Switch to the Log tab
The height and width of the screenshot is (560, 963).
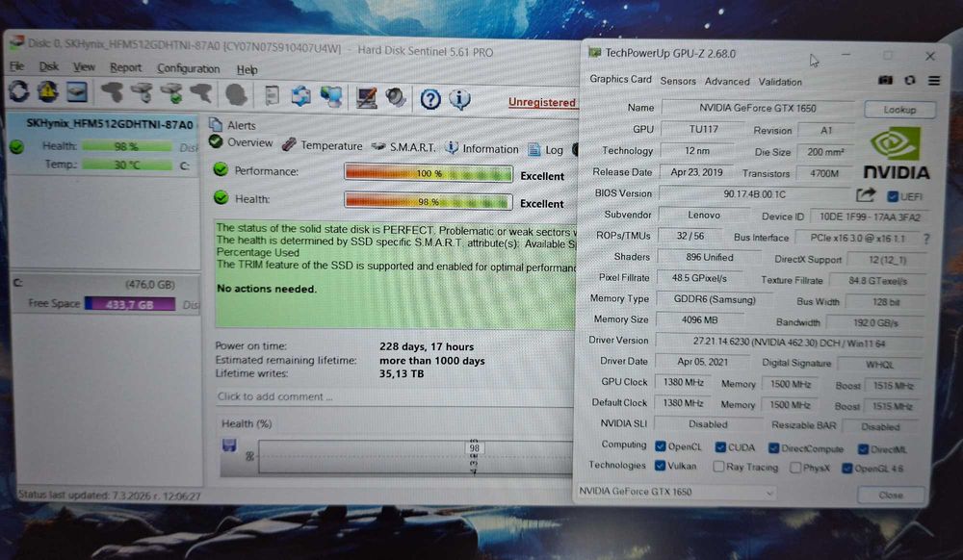[x=545, y=150]
